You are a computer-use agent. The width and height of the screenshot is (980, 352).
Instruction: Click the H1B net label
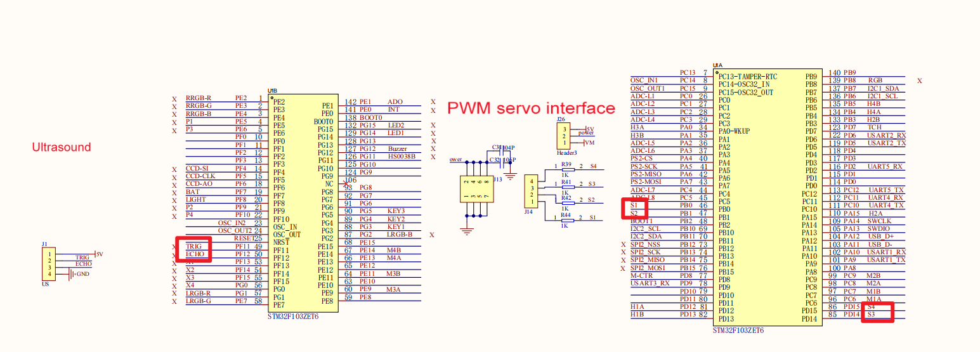coord(637,314)
